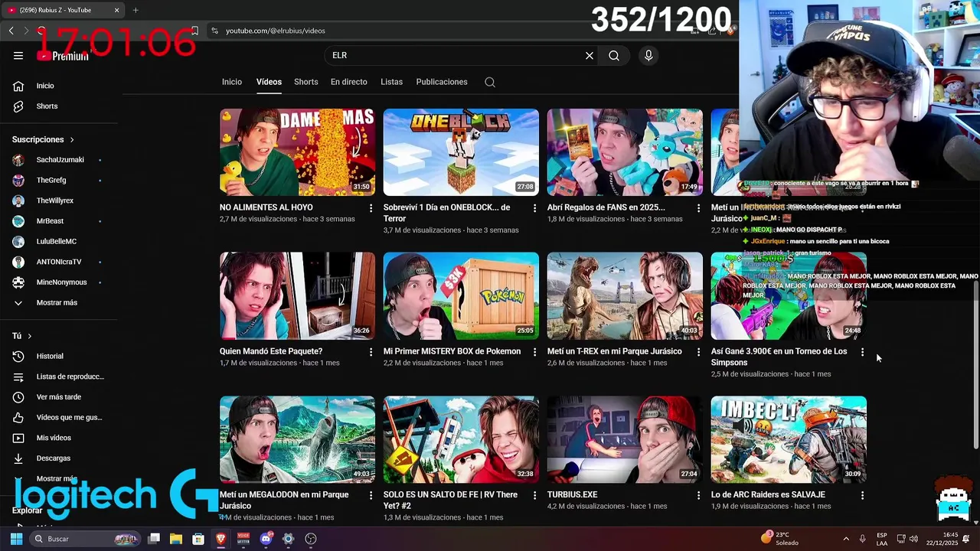This screenshot has width=980, height=551.
Task: Click the Windows taskbar Buscar search box
Action: (84, 539)
